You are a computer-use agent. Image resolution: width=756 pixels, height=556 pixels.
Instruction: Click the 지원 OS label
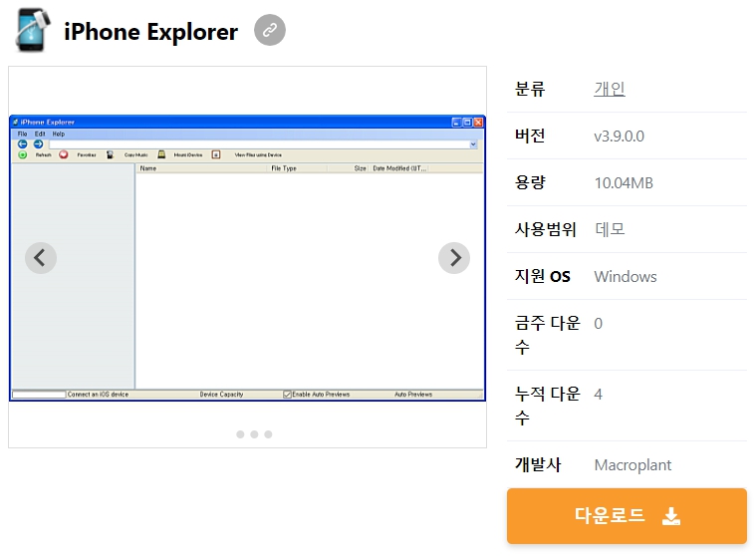tap(543, 276)
